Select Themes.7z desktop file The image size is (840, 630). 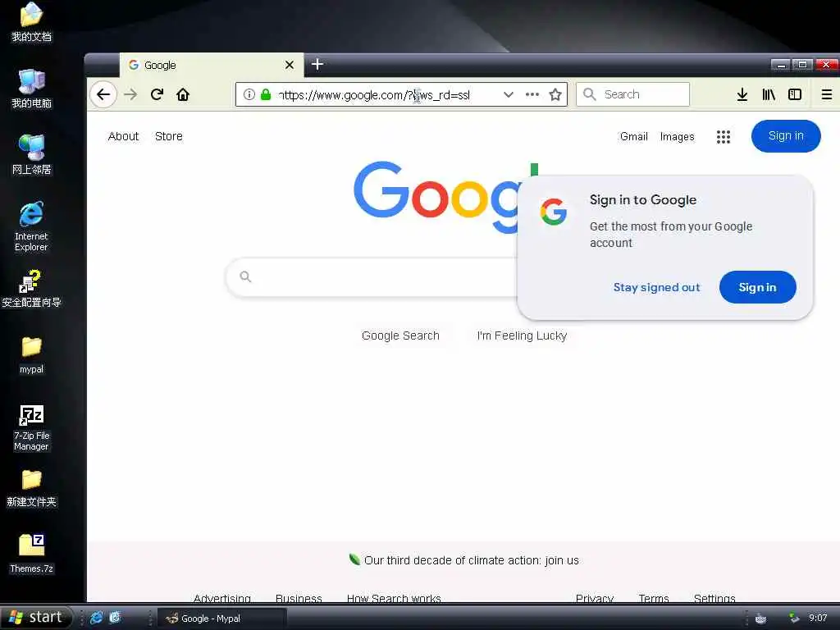pos(31,554)
